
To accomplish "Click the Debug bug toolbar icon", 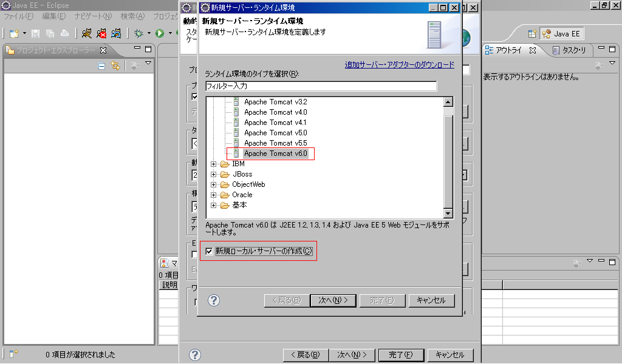I will point(138,33).
